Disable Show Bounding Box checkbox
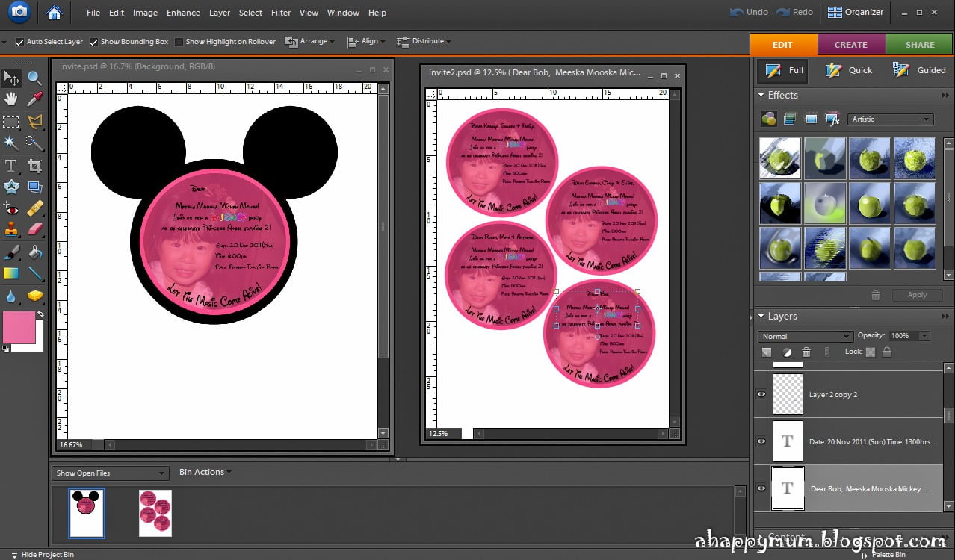Screen dimensions: 955x560 [x=93, y=42]
